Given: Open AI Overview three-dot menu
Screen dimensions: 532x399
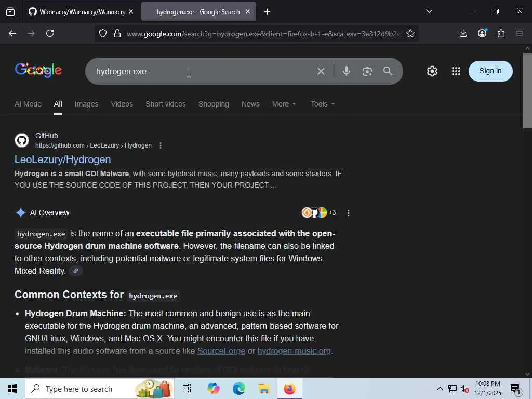Looking at the screenshot, I should point(349,213).
